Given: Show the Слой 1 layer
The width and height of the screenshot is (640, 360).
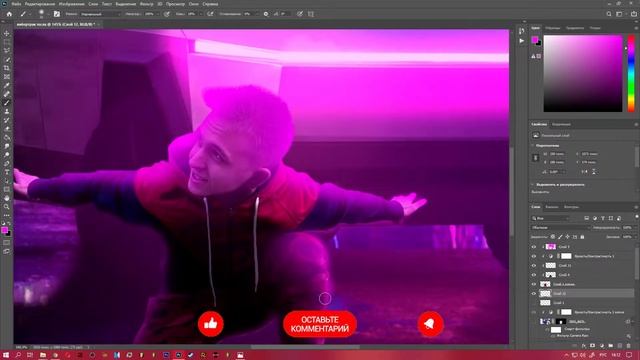Looking at the screenshot, I should coord(534,303).
